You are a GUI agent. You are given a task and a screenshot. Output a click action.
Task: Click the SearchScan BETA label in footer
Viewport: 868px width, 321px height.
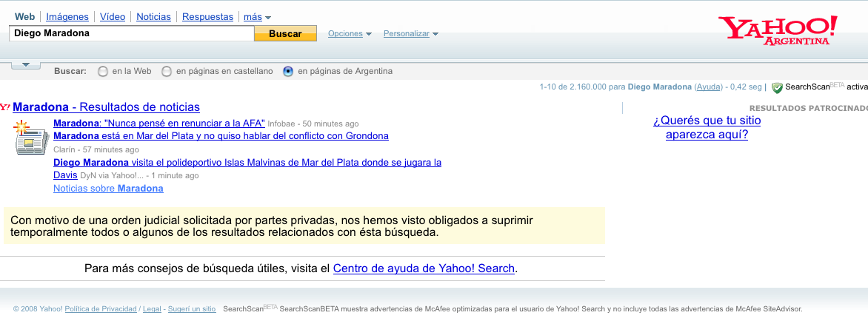pos(250,309)
